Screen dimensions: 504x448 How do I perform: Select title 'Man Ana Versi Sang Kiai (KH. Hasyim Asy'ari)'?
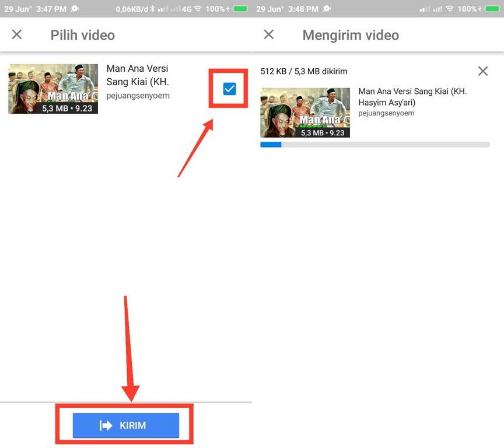[x=412, y=97]
